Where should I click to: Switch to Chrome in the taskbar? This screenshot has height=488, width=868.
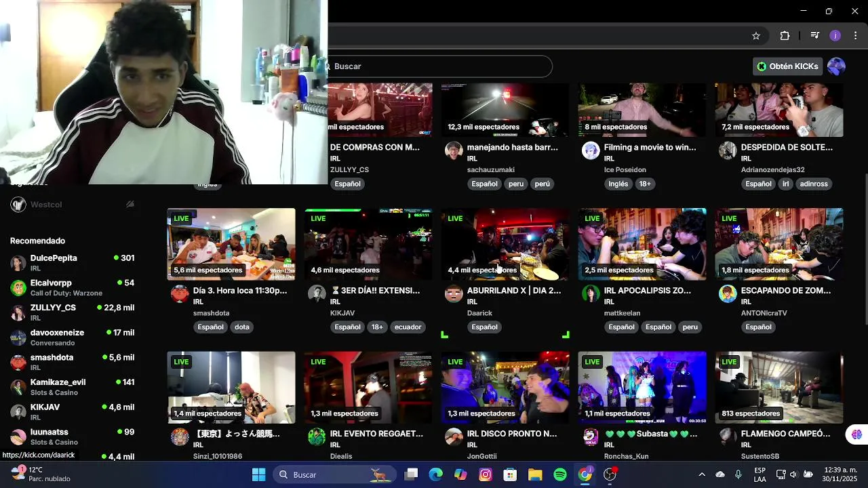585,474
